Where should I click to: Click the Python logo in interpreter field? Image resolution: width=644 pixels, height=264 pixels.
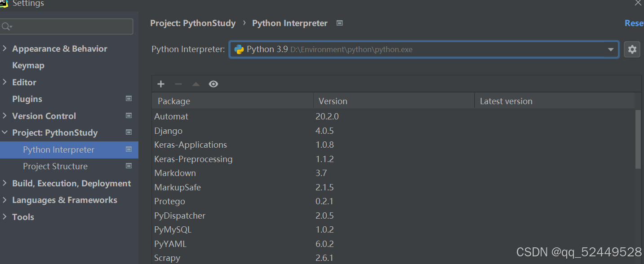[x=239, y=49]
